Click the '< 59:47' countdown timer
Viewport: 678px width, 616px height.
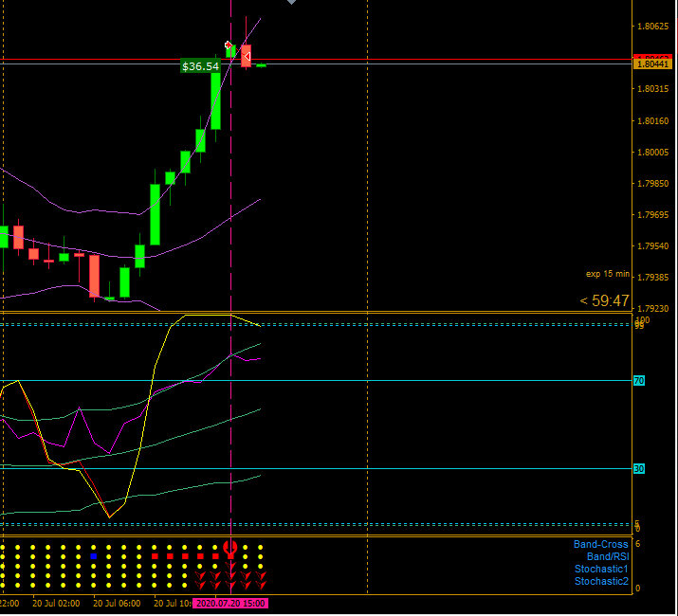(604, 300)
